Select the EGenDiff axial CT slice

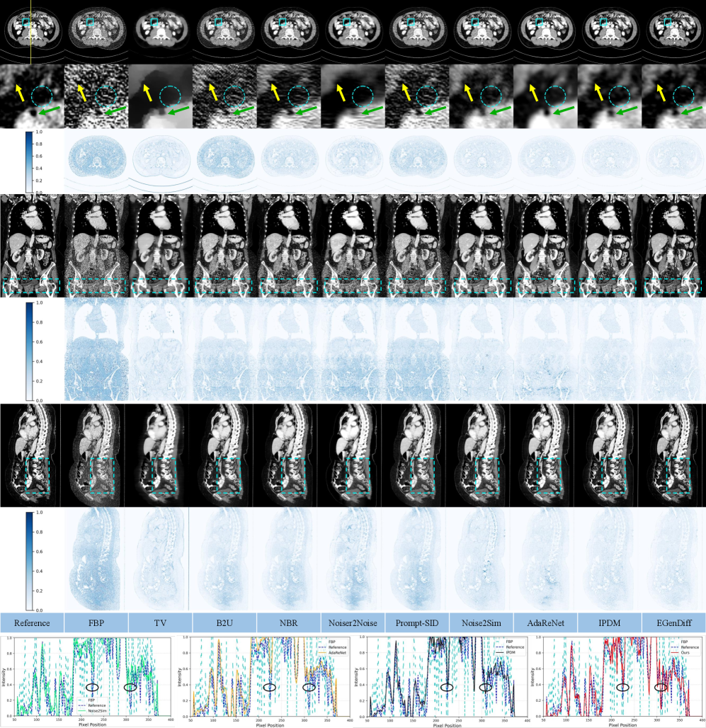(673, 32)
